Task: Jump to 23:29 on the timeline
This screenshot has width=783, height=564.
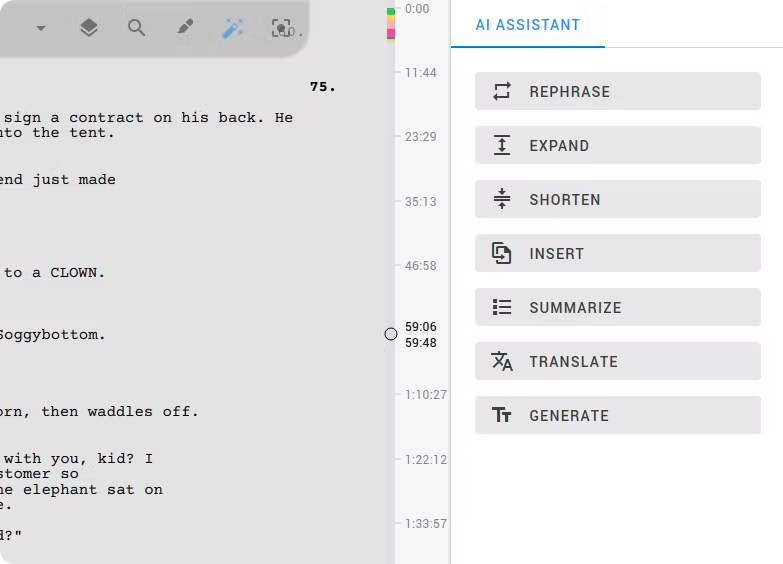Action: [x=420, y=137]
